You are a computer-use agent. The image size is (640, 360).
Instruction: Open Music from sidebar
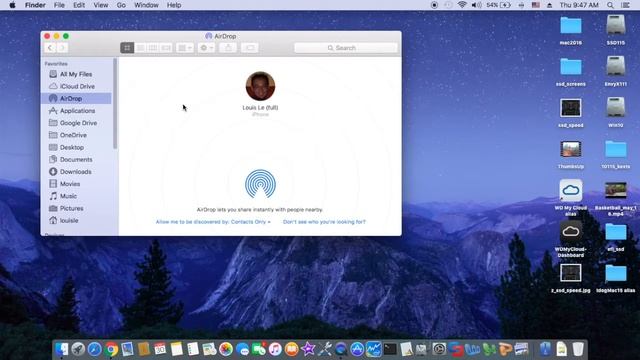point(76,196)
